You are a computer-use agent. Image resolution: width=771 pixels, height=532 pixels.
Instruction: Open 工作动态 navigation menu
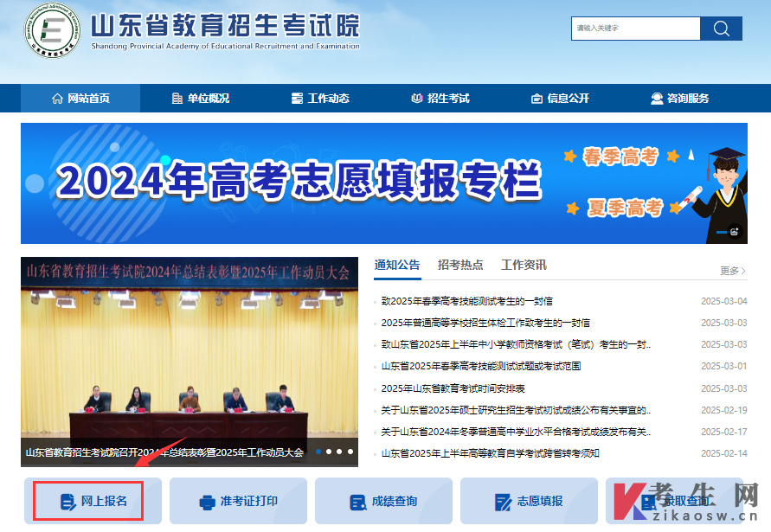(x=320, y=99)
